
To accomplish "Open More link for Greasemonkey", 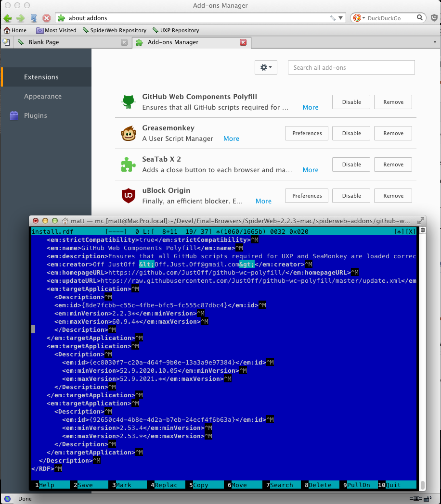I will click(x=231, y=139).
